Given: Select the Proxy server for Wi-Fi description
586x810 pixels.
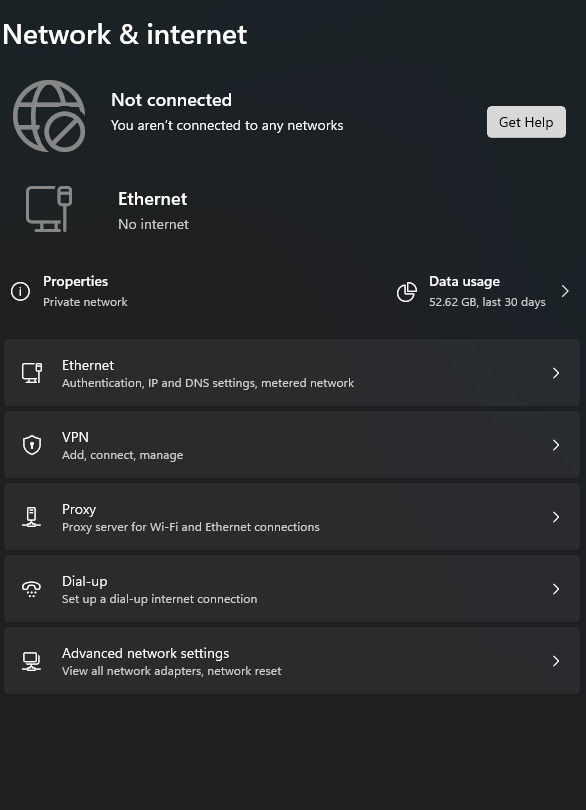Looking at the screenshot, I should 191,527.
